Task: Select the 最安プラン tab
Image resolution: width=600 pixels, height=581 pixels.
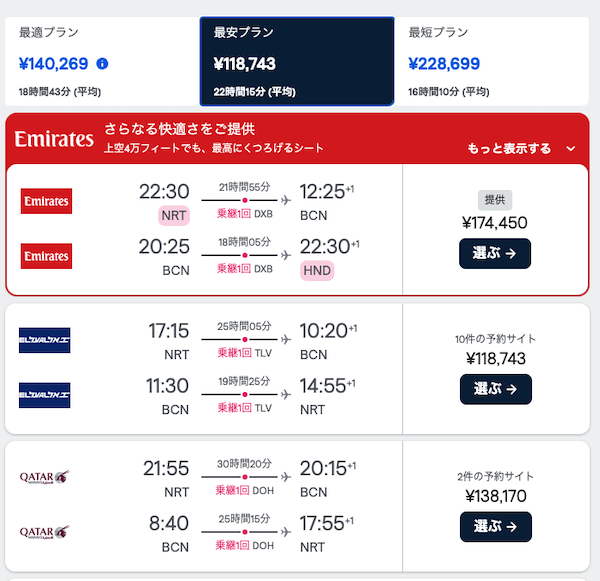Action: pyautogui.click(x=296, y=61)
